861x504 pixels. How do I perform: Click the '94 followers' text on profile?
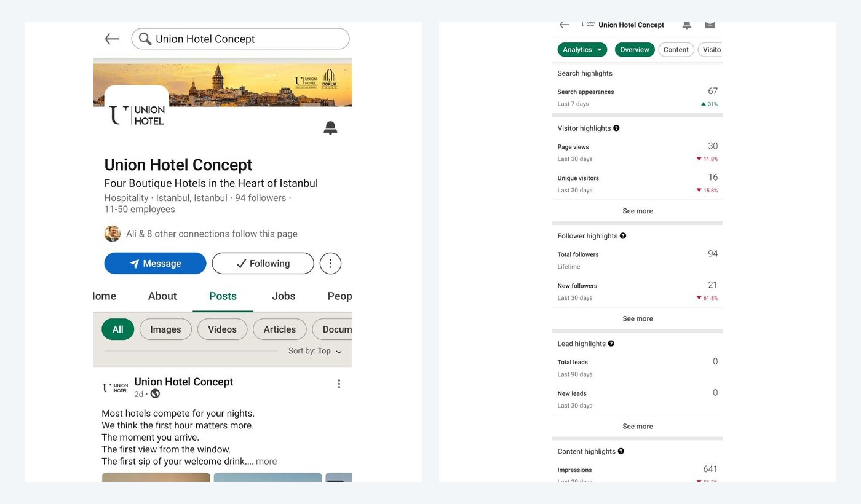(261, 198)
